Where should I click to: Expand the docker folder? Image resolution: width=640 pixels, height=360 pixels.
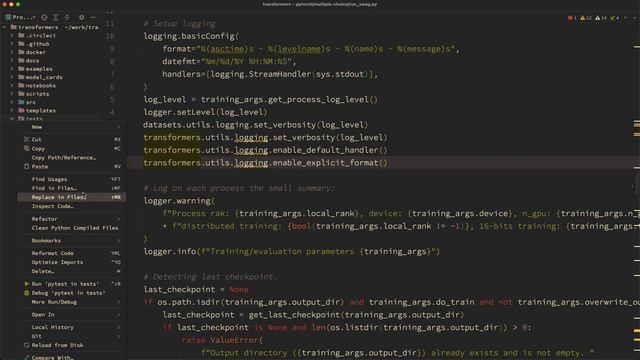(12, 52)
